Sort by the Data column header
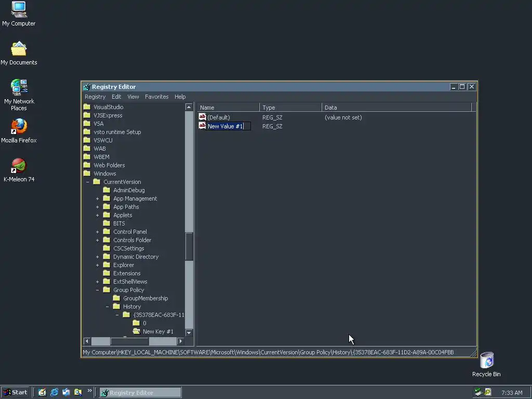Screen dimensions: 532x399 pos(396,108)
